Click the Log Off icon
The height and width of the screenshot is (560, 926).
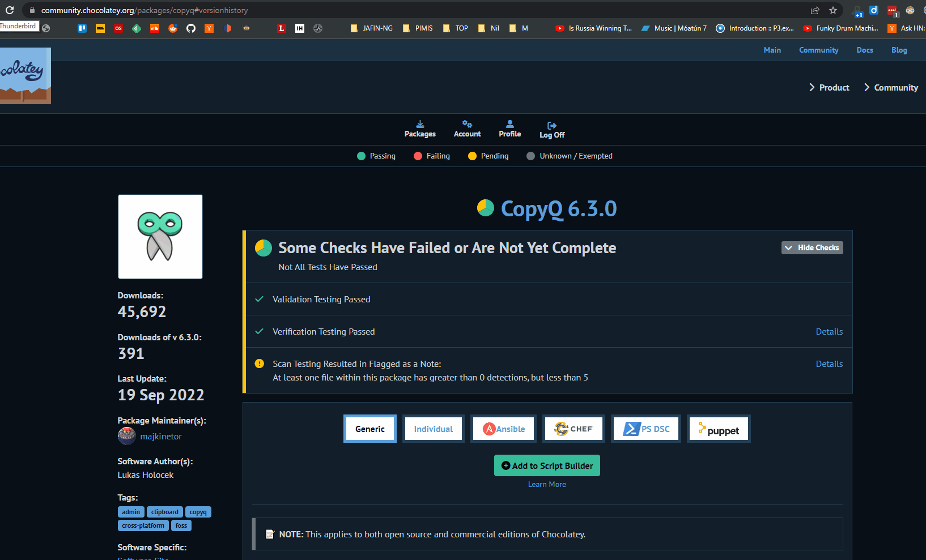click(x=551, y=125)
